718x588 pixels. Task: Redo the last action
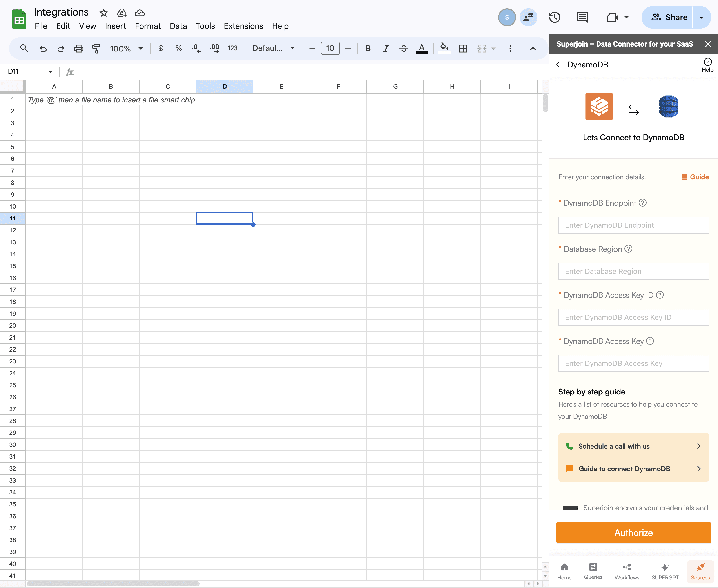click(x=61, y=48)
